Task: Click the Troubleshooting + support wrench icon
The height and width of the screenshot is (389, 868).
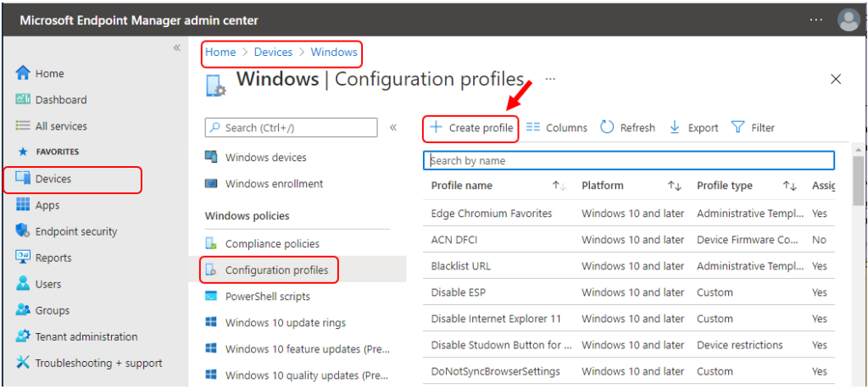Action: click(x=23, y=363)
